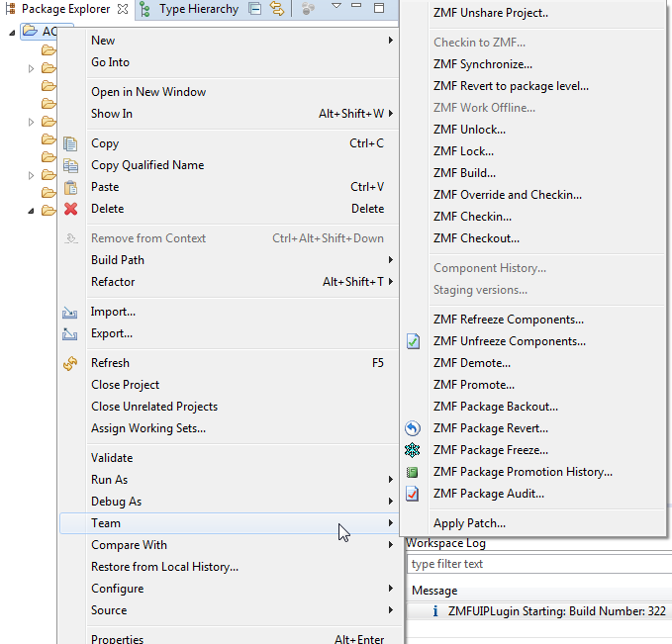
Task: Click the red Delete X icon
Action: (70, 209)
